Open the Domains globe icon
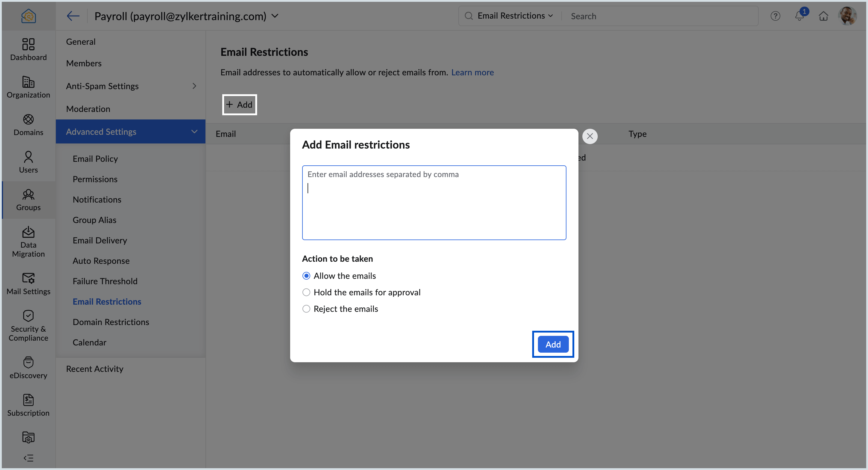The width and height of the screenshot is (868, 470). click(x=28, y=119)
